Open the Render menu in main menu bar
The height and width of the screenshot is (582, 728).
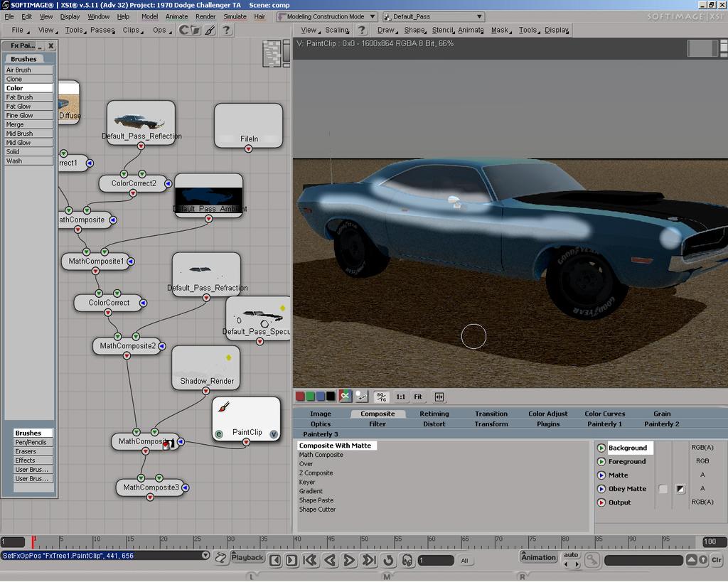[205, 17]
